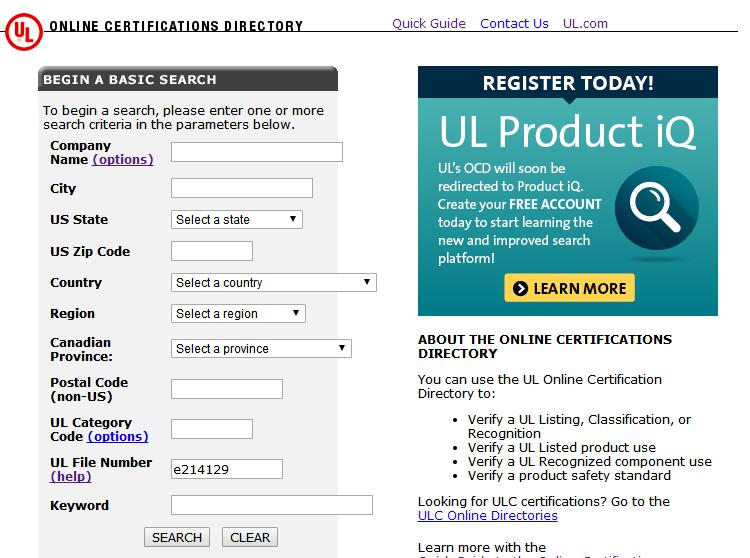This screenshot has height=558, width=750.
Task: Open UL Category Code options link
Action: (118, 437)
